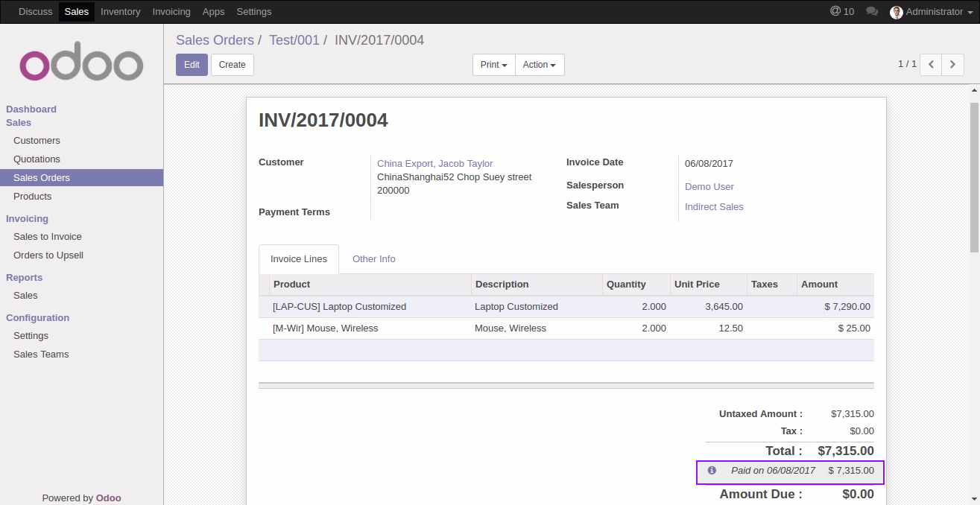Open the Invoicing top menu
The width and height of the screenshot is (980, 505).
pos(171,12)
